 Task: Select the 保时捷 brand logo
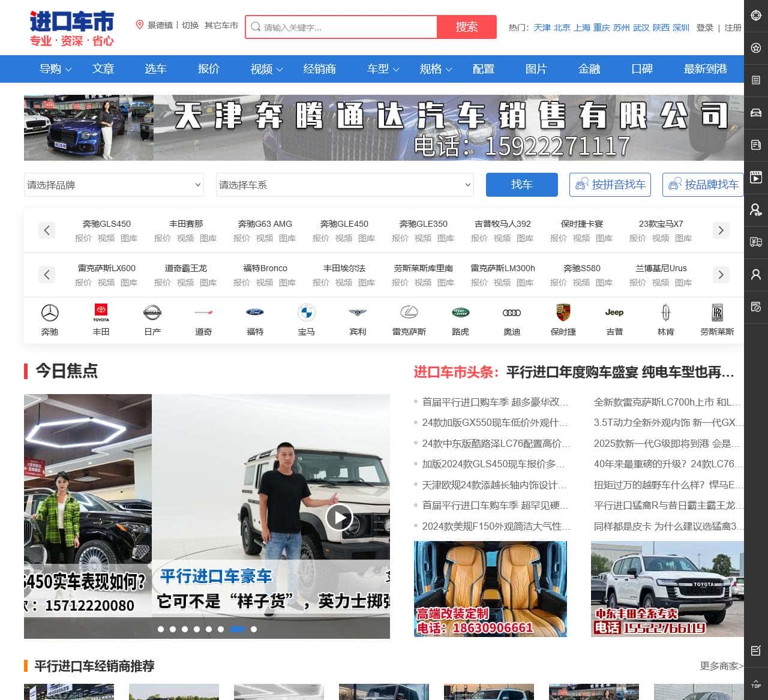pyautogui.click(x=563, y=313)
